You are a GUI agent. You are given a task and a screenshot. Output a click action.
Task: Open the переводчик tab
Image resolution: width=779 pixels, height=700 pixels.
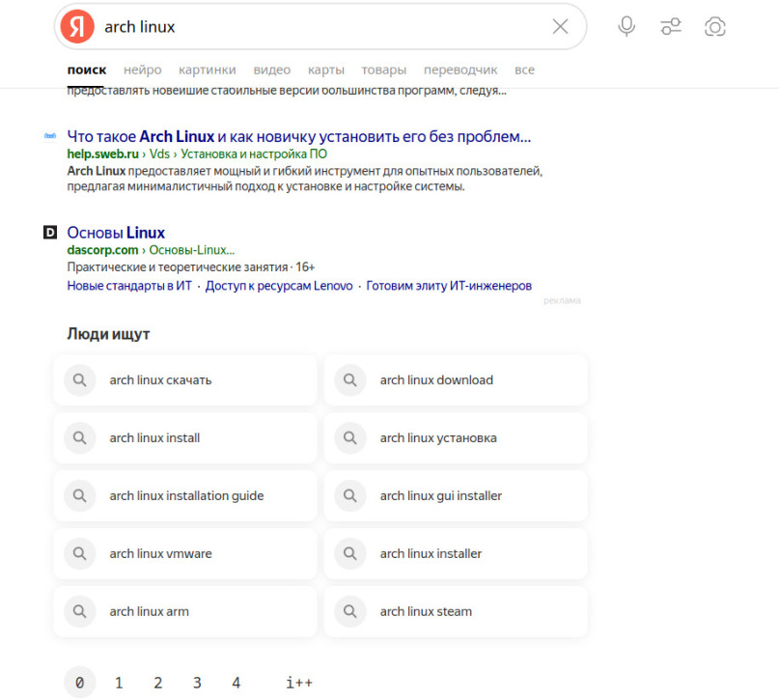(x=460, y=70)
